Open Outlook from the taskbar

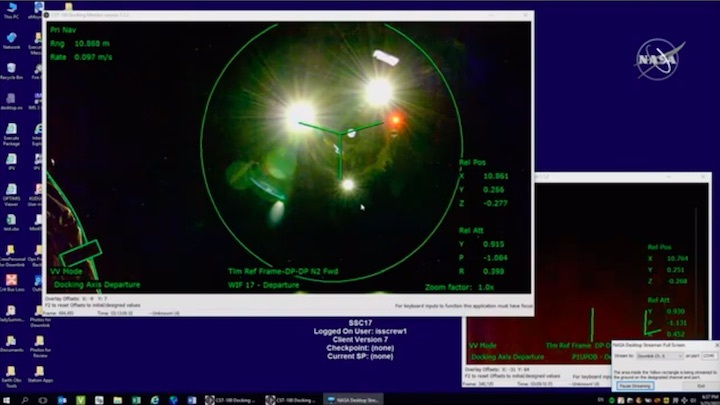[x=62, y=400]
